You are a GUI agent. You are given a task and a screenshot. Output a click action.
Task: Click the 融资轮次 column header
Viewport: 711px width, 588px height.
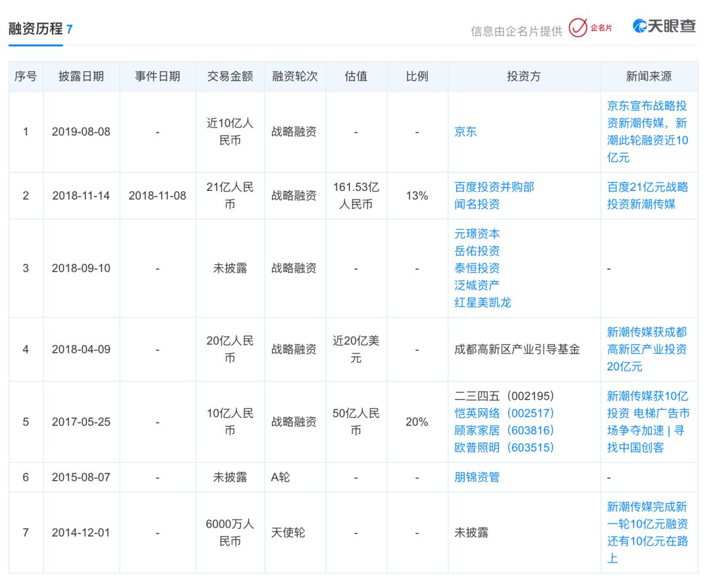click(295, 76)
